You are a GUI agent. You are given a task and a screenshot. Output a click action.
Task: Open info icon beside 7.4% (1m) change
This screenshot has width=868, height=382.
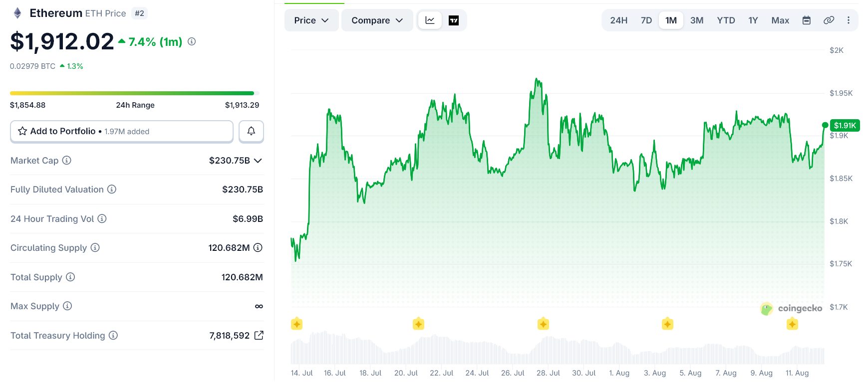click(192, 41)
